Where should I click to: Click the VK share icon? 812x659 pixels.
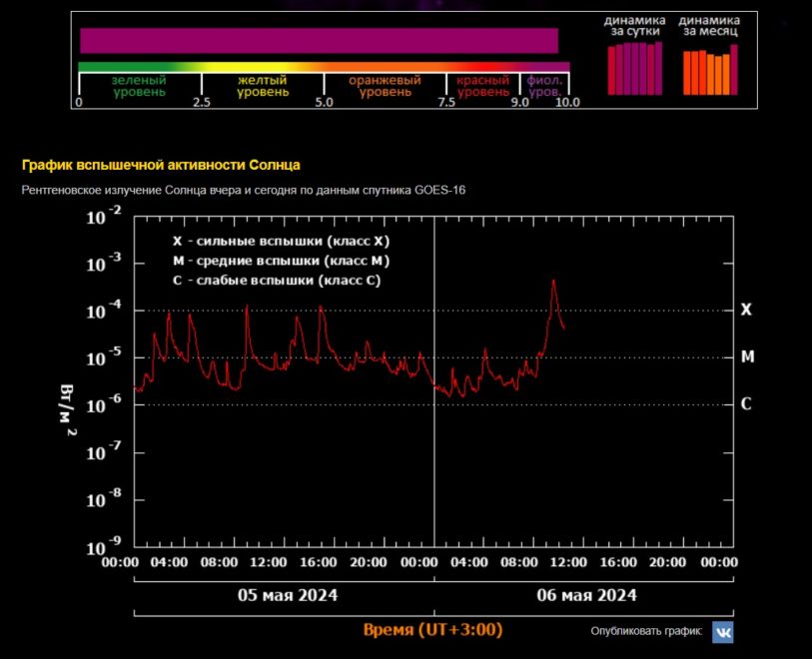pyautogui.click(x=722, y=632)
